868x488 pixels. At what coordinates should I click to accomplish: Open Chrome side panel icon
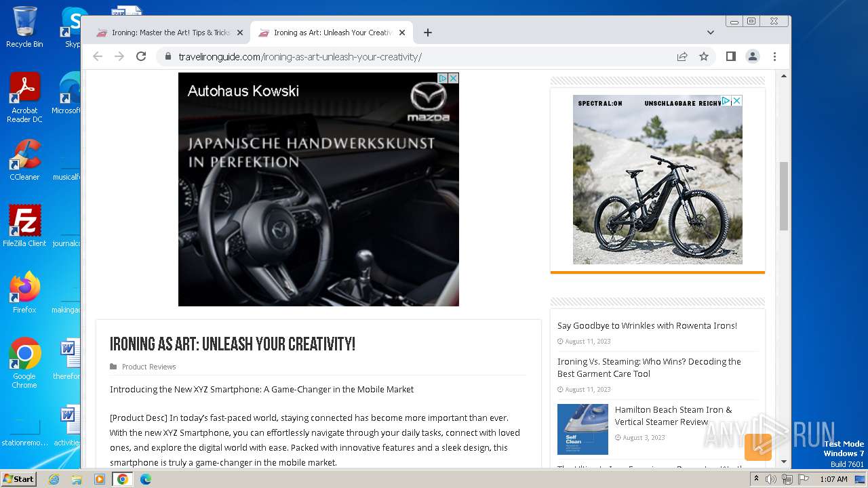point(730,56)
